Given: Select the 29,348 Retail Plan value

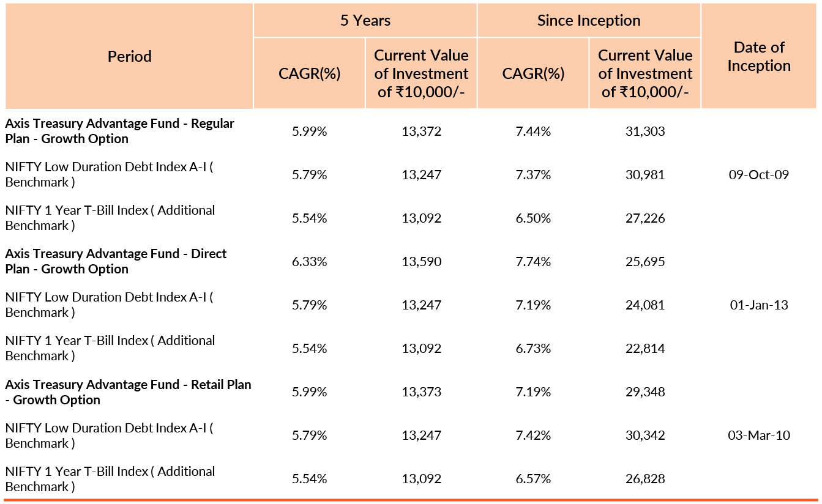Looking at the screenshot, I should (645, 392).
